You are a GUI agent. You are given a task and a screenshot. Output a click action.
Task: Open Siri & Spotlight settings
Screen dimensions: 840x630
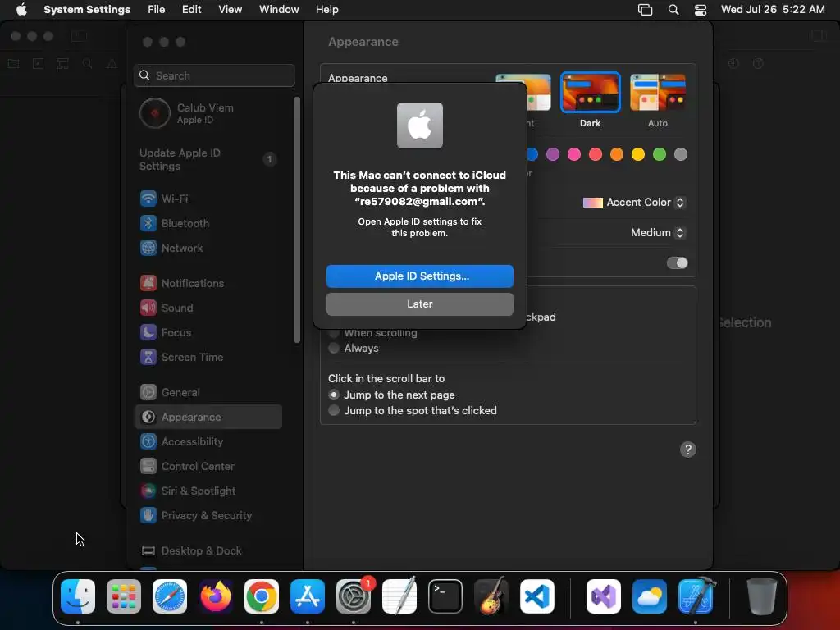(x=188, y=491)
